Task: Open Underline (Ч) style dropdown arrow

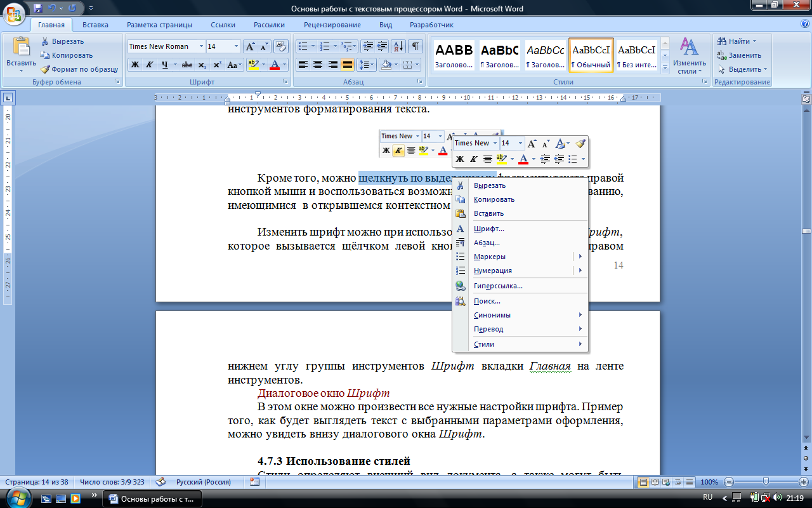Action: coord(175,65)
